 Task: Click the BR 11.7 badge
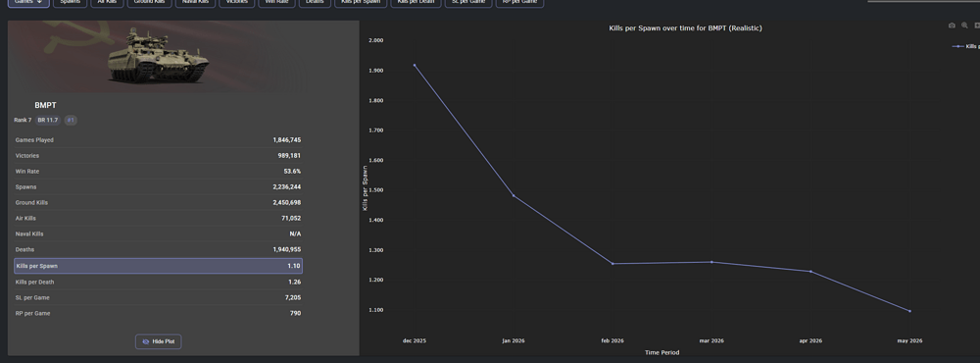47,120
